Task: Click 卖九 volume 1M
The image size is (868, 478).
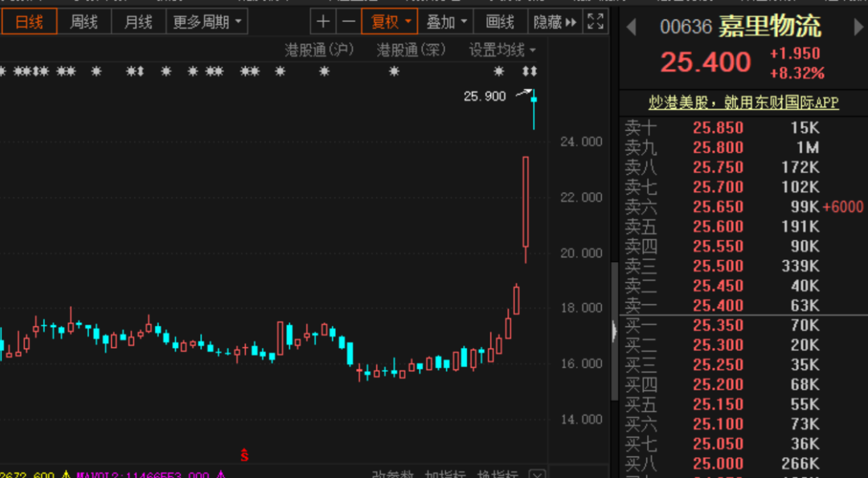Action: tap(808, 148)
